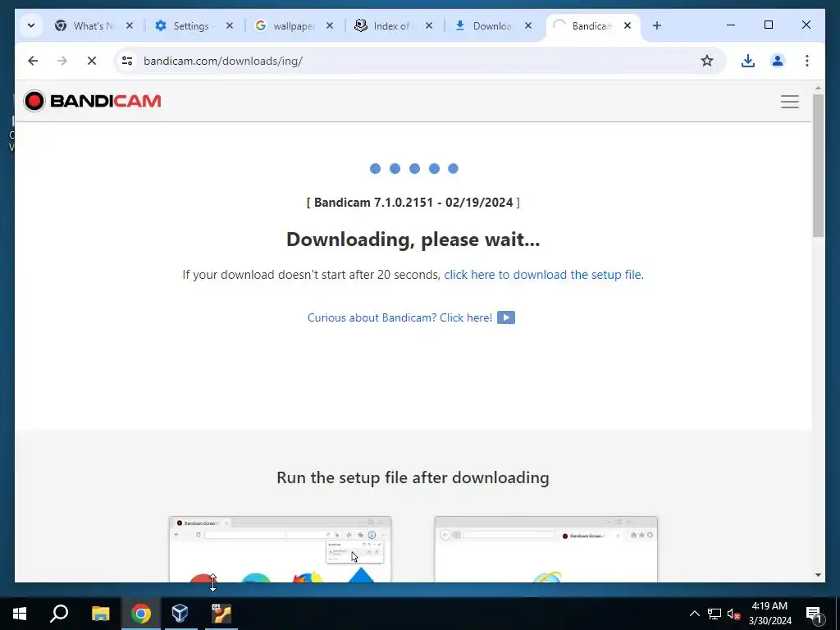This screenshot has width=840, height=630.
Task: Stop loading the page
Action: 92,61
